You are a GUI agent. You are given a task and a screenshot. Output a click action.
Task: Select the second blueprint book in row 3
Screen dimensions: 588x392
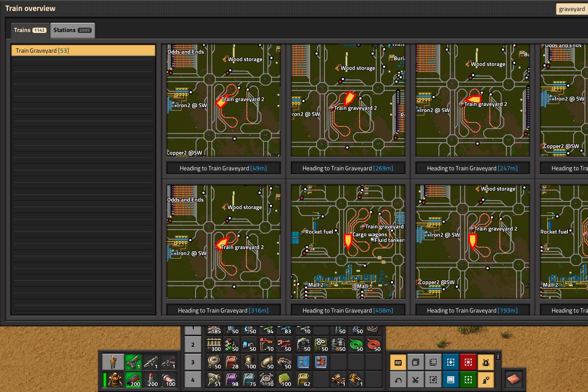321,362
